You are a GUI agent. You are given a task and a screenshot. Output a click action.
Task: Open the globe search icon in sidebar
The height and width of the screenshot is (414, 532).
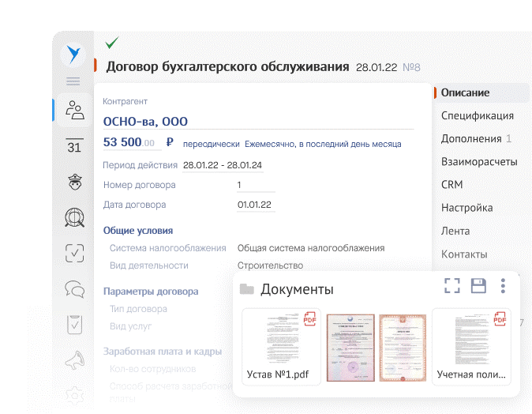[75, 218]
